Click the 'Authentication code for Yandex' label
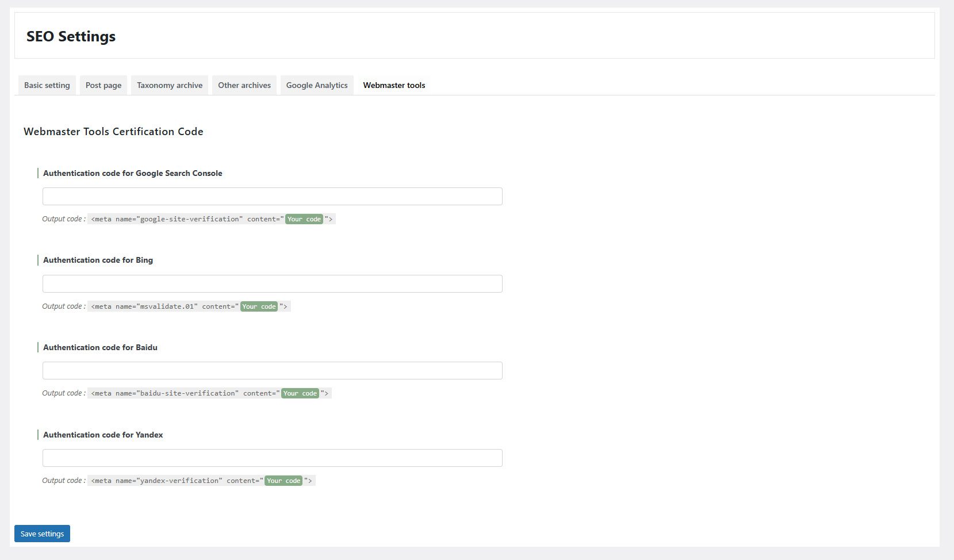 coord(103,435)
